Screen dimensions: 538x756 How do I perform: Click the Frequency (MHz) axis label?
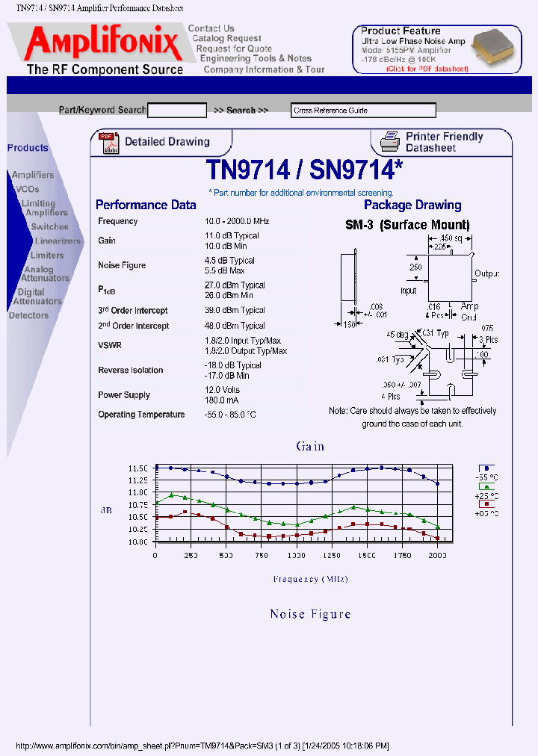[310, 579]
